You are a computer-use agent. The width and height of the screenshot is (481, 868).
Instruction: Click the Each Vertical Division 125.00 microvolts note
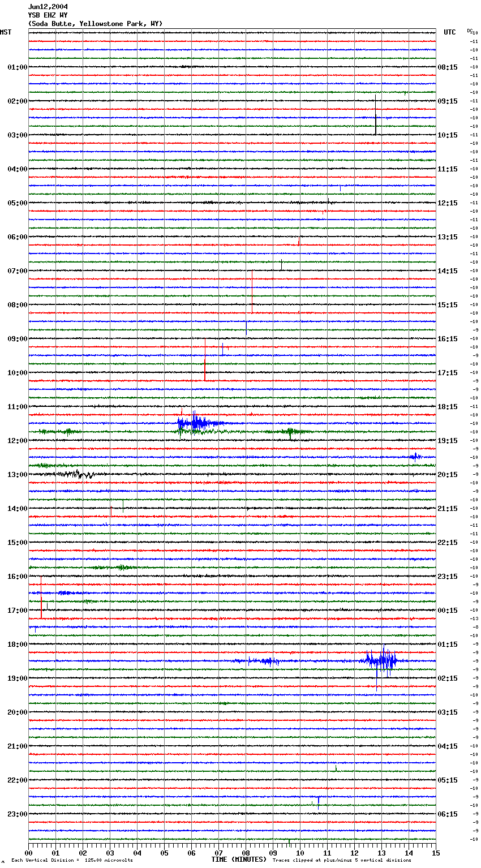72,861
